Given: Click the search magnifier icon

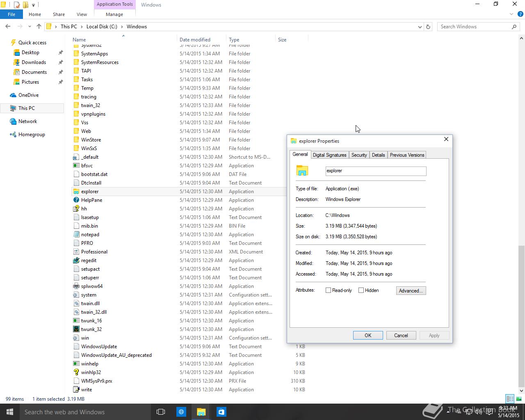Looking at the screenshot, I should point(514,27).
